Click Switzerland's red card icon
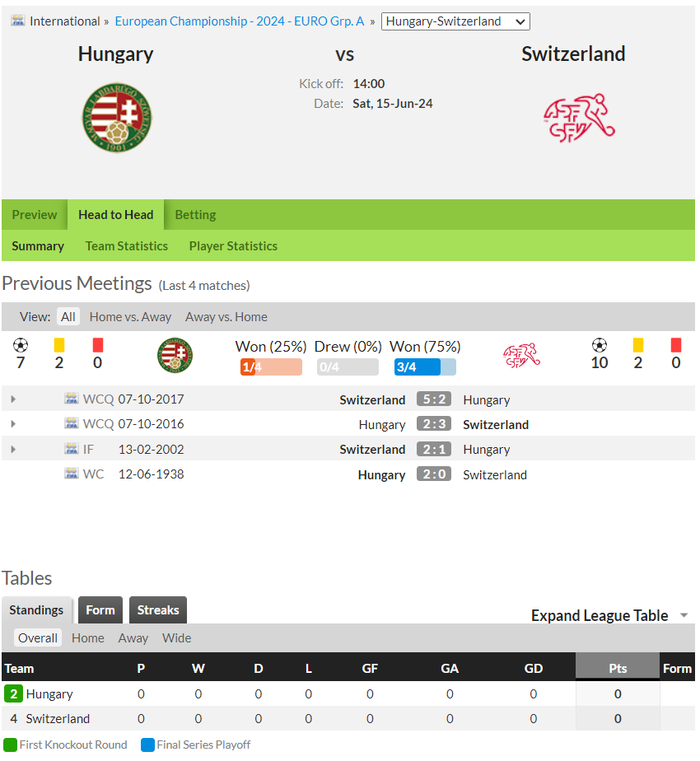The height and width of the screenshot is (761, 700). click(x=676, y=345)
